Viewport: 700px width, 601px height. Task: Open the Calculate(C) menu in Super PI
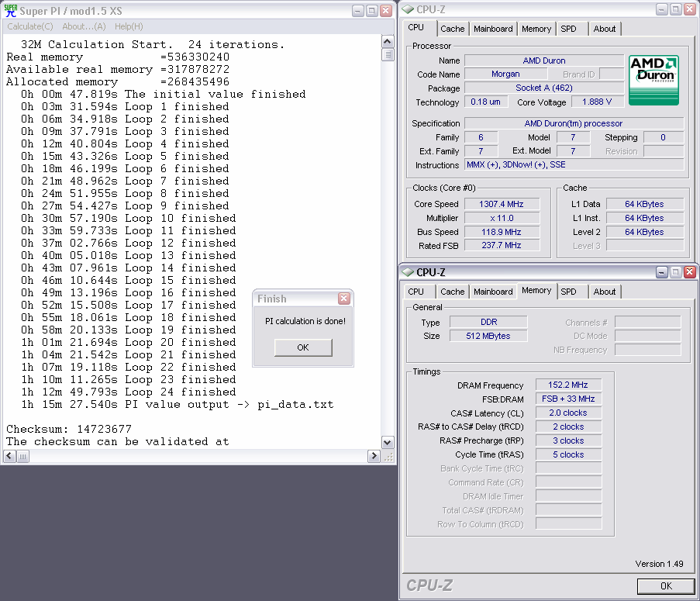[x=30, y=26]
